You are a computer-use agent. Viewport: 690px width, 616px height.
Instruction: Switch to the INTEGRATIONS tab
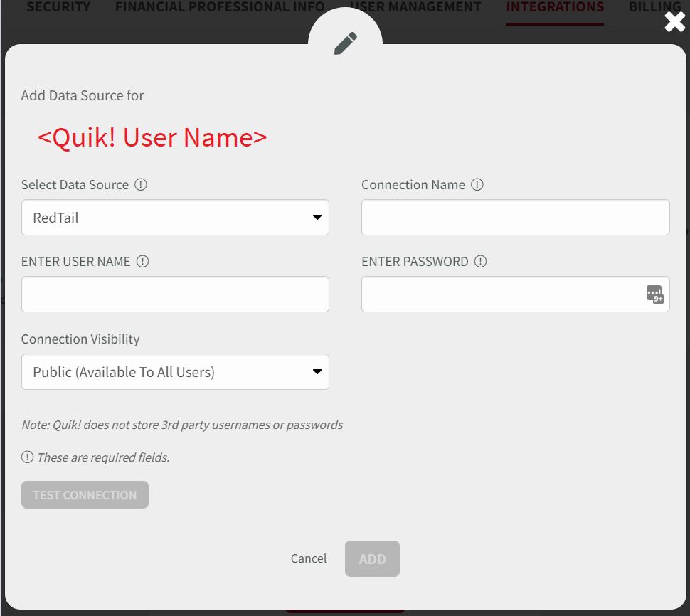pyautogui.click(x=555, y=6)
